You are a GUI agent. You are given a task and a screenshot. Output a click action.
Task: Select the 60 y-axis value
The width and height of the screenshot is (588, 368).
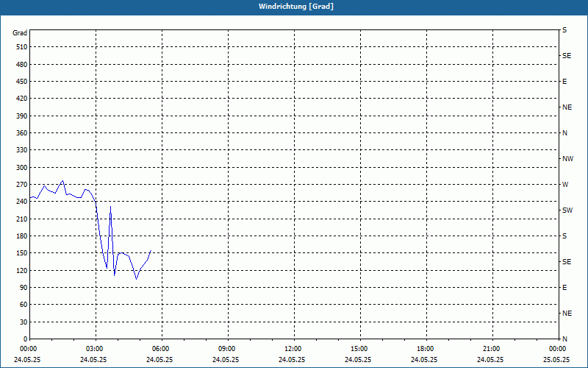pyautogui.click(x=24, y=305)
